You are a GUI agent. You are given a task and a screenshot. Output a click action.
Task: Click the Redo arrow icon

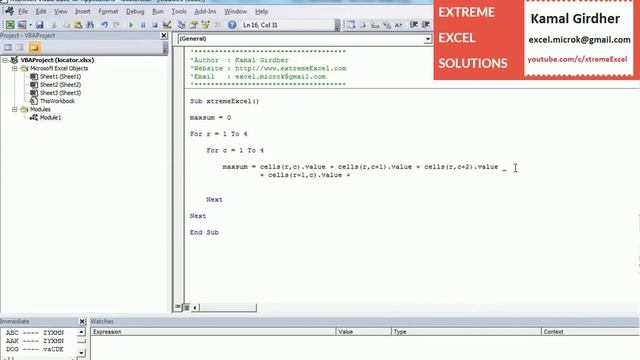116,25
